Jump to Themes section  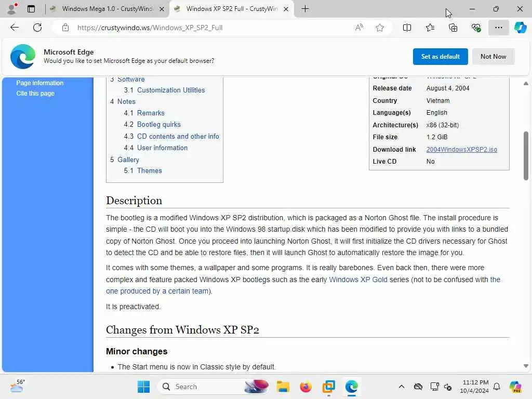click(x=149, y=170)
